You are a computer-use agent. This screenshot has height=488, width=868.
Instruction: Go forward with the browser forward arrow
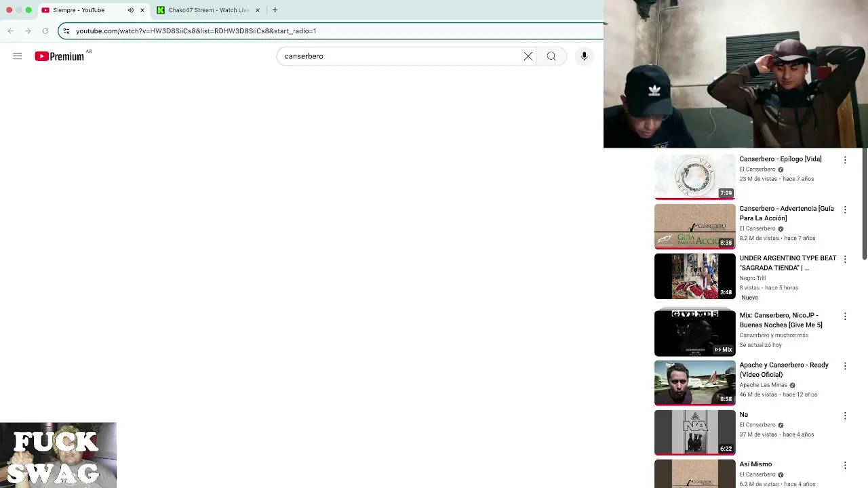point(28,30)
